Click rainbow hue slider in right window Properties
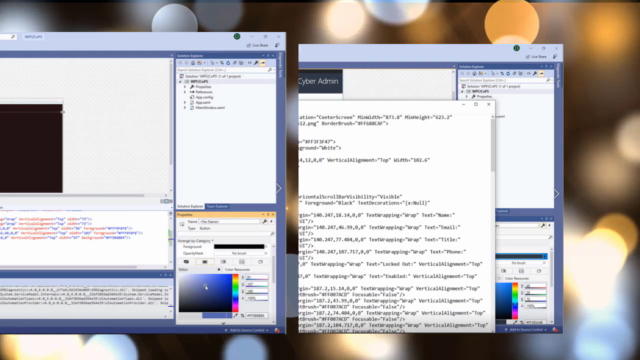This screenshot has width=640, height=360. 515,301
